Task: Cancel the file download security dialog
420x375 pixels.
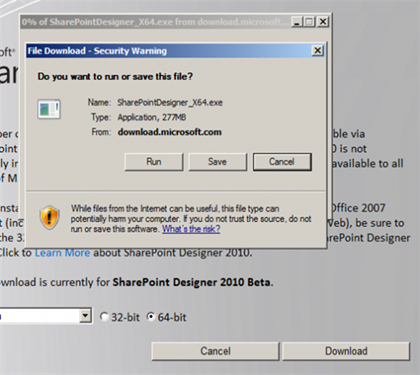Action: tap(282, 162)
